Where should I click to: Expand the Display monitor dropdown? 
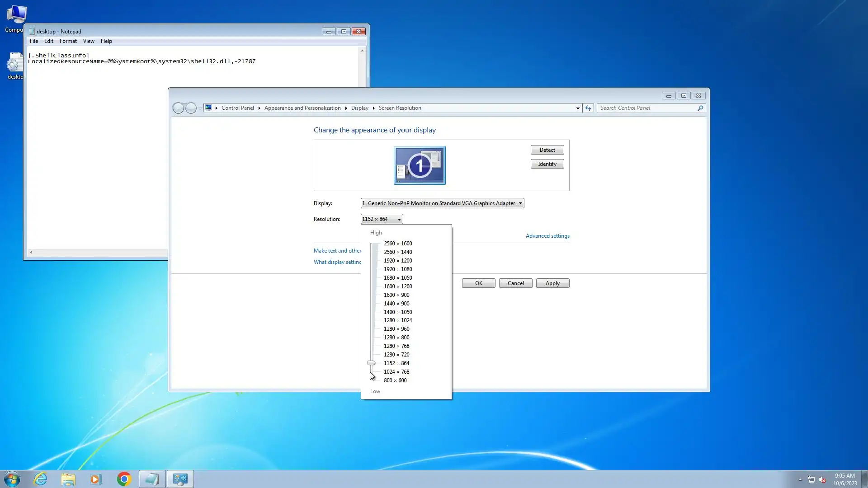[520, 203]
